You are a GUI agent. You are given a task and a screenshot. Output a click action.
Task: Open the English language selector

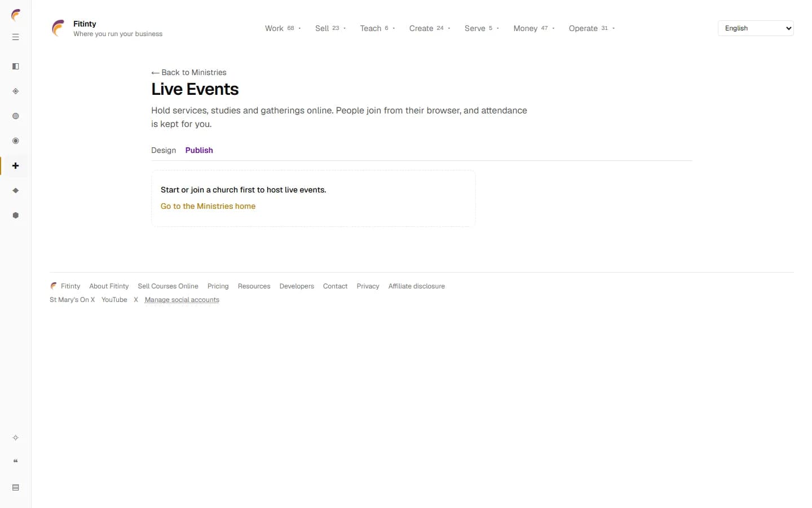pos(756,28)
